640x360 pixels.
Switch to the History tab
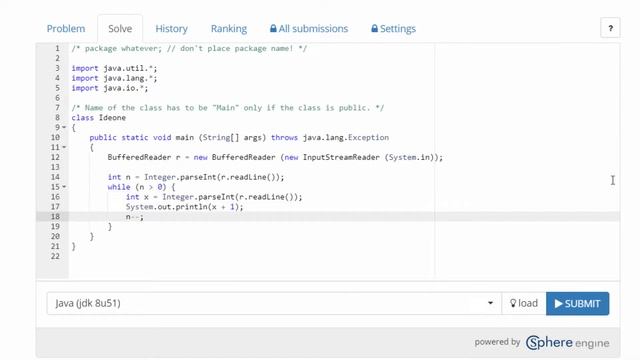[x=171, y=29]
